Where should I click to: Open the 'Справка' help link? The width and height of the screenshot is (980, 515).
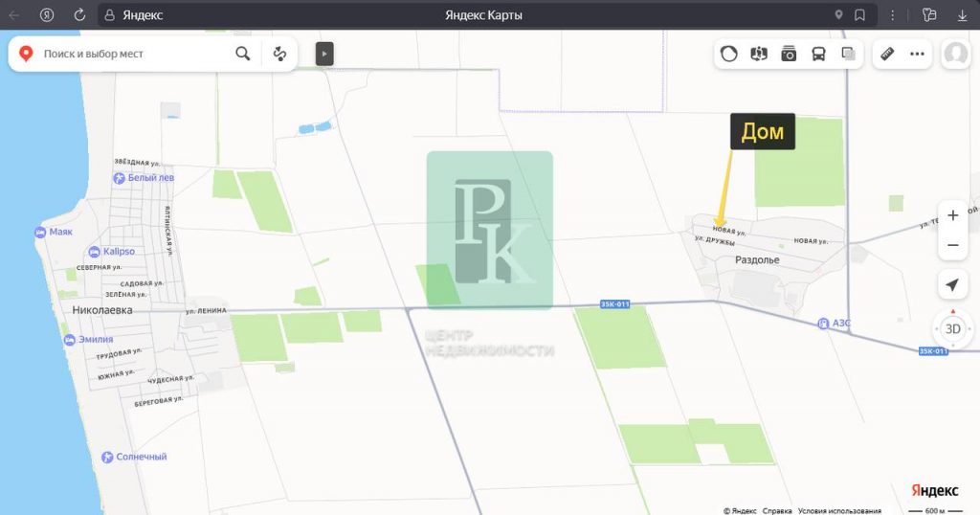pyautogui.click(x=777, y=510)
